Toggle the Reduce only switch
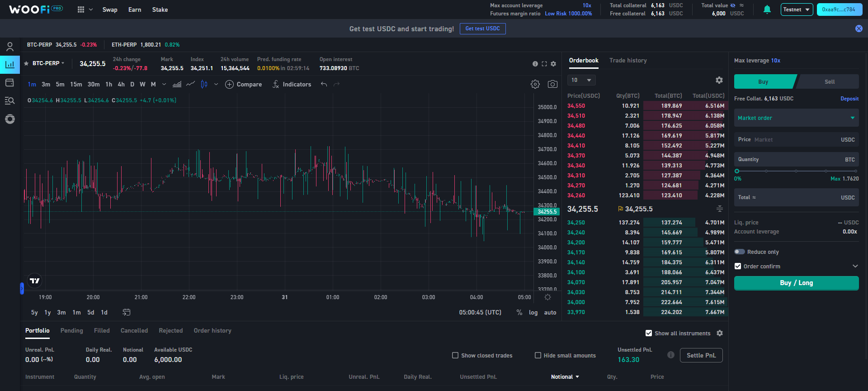The width and height of the screenshot is (868, 391). [740, 252]
